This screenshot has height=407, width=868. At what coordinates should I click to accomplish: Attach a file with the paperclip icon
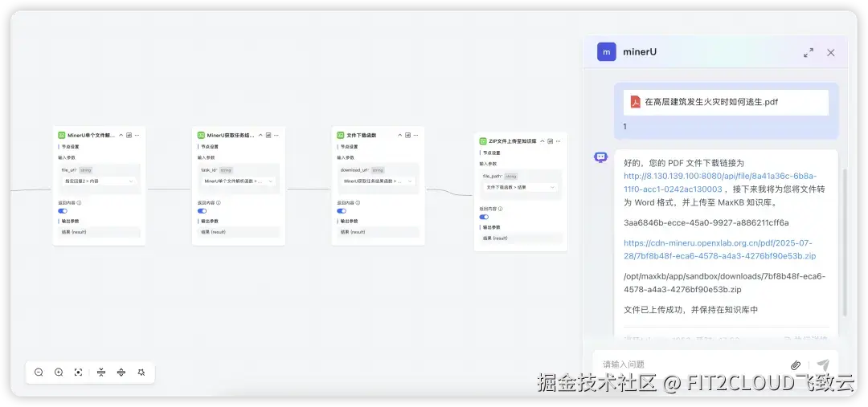coord(796,365)
